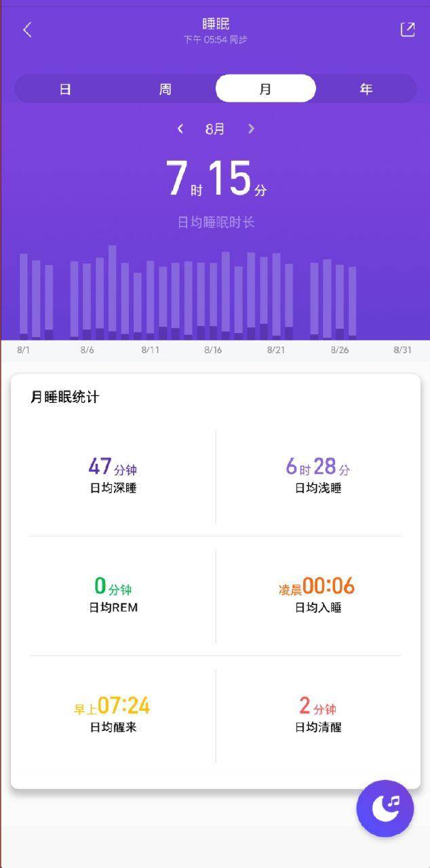430x868 pixels.
Task: Open the sleep music moon button
Action: [x=385, y=809]
